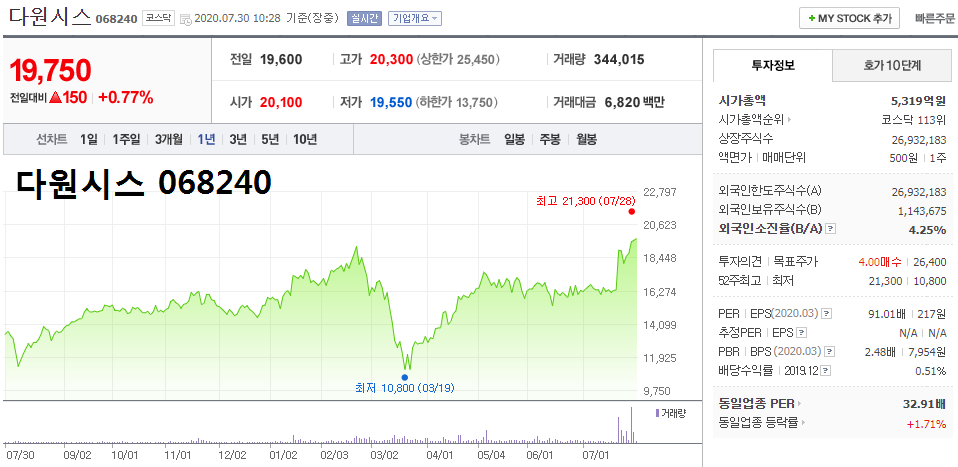
Task: Select the 10년 line chart period
Action: 305,139
